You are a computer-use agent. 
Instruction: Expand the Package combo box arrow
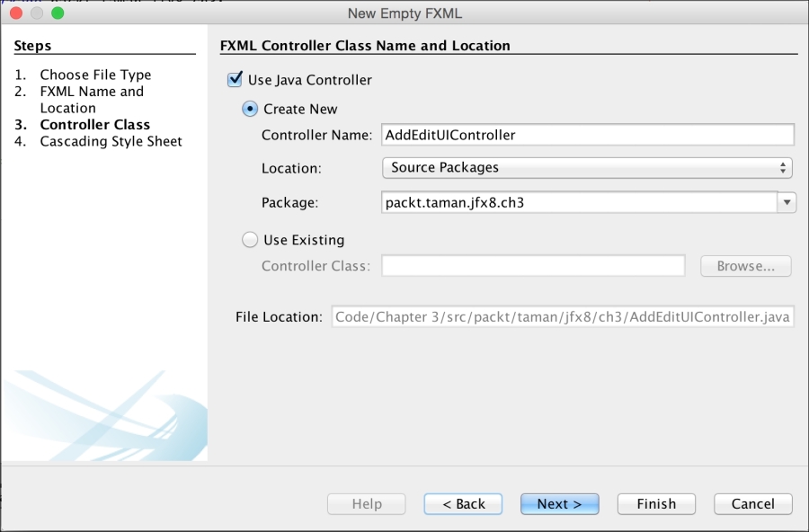[x=787, y=203]
